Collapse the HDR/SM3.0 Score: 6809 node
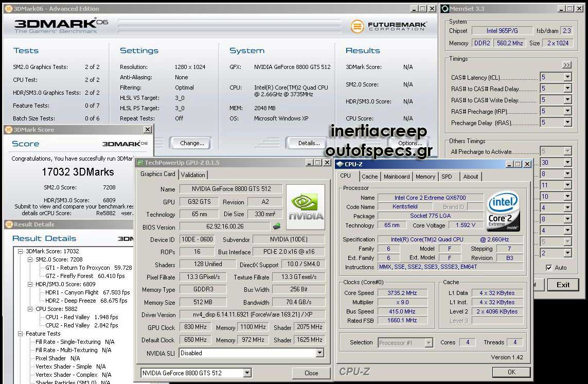The width and height of the screenshot is (588, 384). tap(30, 285)
